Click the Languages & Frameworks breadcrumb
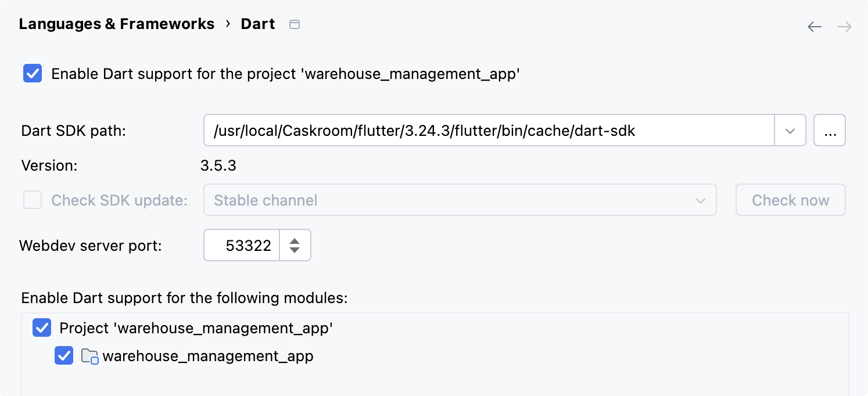 coord(117,24)
